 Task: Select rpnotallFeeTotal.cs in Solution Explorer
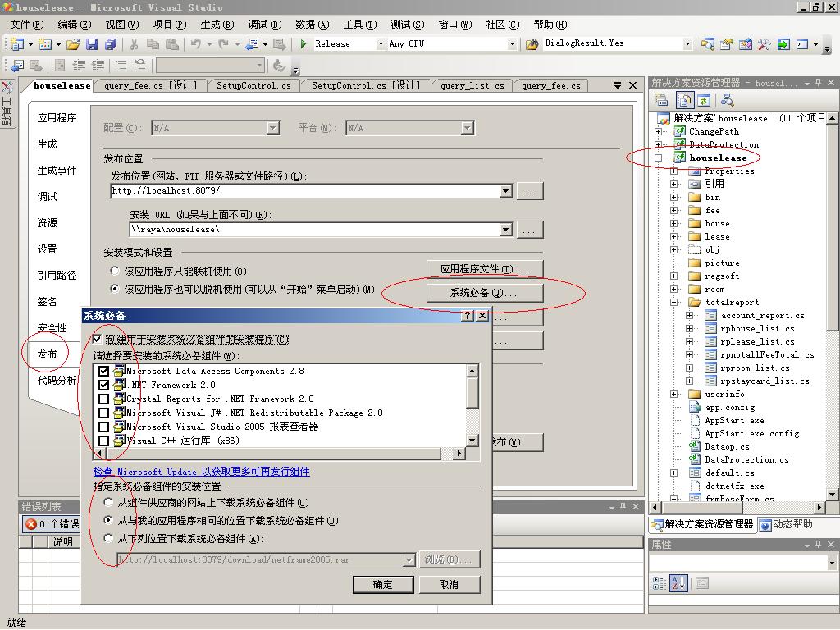[767, 354]
